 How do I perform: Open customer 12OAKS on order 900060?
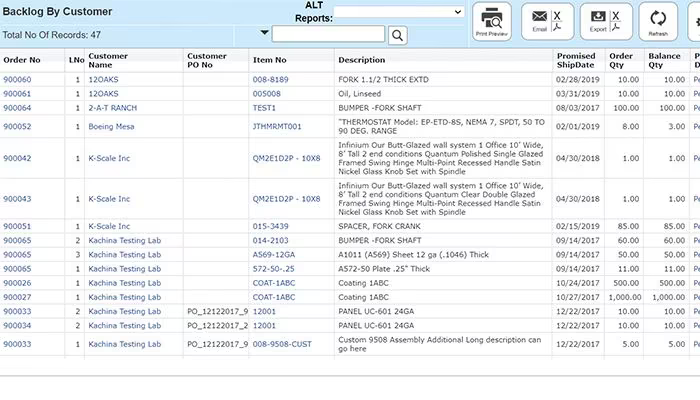(x=104, y=79)
